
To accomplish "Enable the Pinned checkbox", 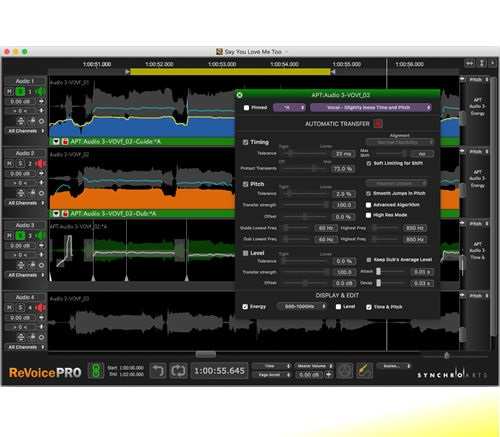I will pyautogui.click(x=246, y=108).
